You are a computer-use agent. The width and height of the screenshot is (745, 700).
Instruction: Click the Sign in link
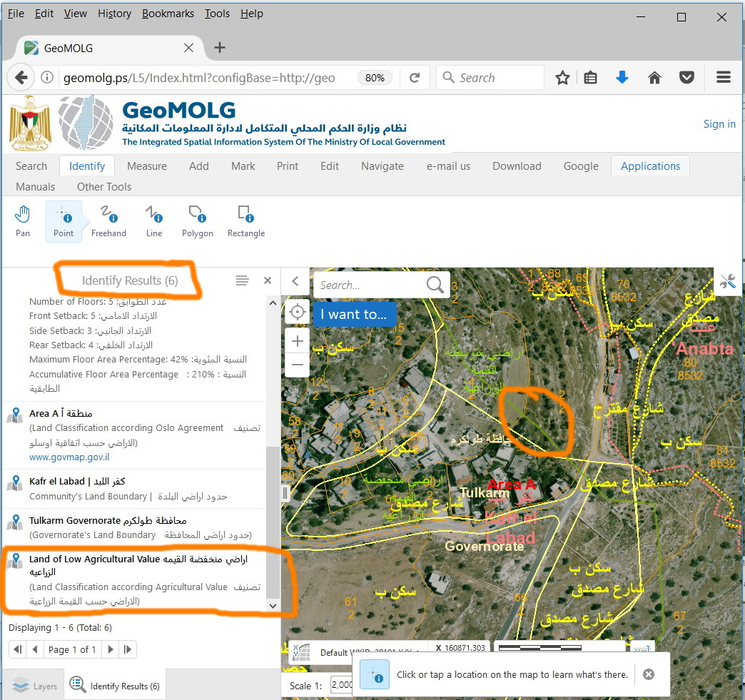tap(719, 124)
